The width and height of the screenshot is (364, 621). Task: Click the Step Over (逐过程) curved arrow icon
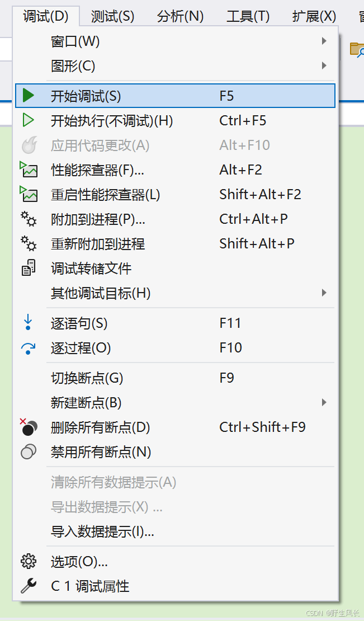[x=28, y=347]
